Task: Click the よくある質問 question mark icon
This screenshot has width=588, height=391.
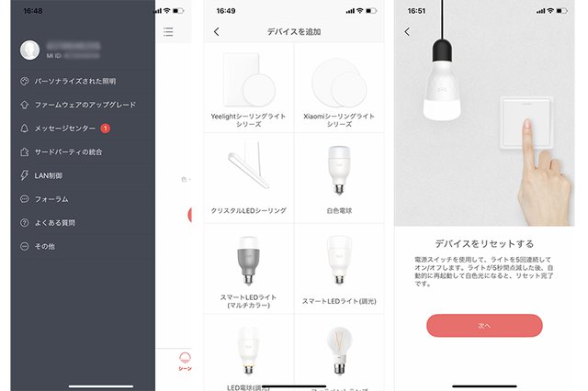Action: coord(25,223)
